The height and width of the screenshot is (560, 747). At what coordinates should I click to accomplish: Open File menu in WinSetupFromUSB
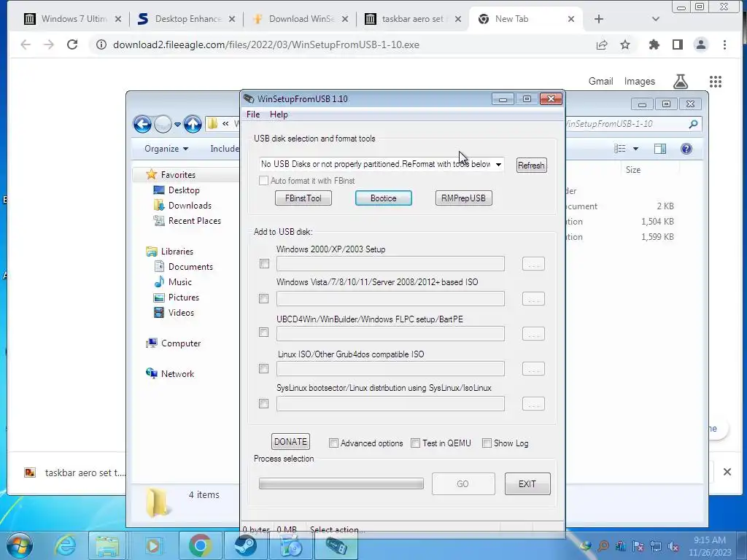coord(253,114)
